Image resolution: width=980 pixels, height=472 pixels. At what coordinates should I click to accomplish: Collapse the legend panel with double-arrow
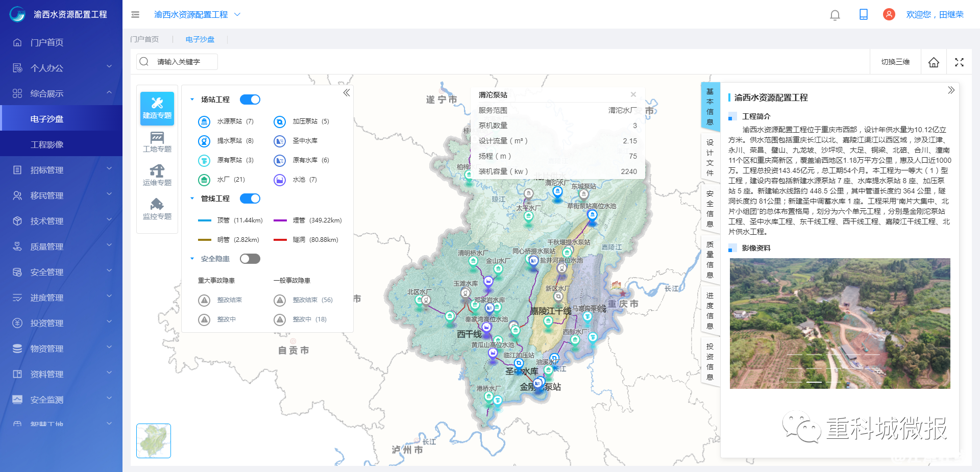coord(347,93)
